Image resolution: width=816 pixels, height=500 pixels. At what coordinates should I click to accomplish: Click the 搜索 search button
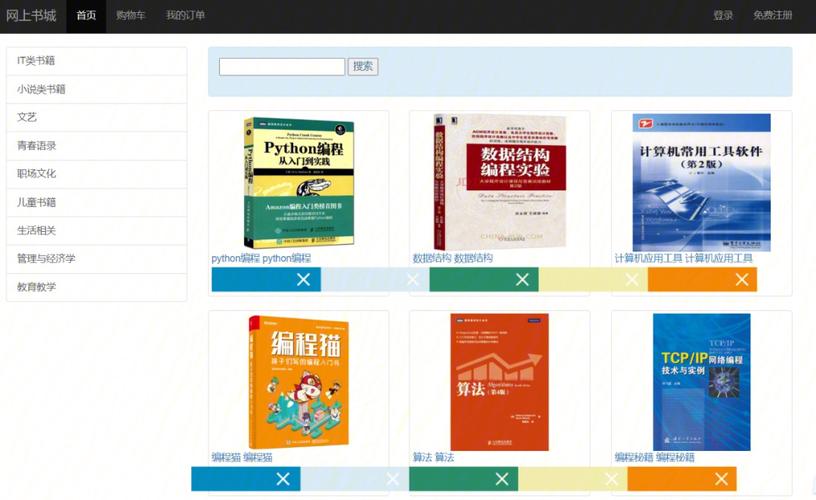click(x=363, y=67)
